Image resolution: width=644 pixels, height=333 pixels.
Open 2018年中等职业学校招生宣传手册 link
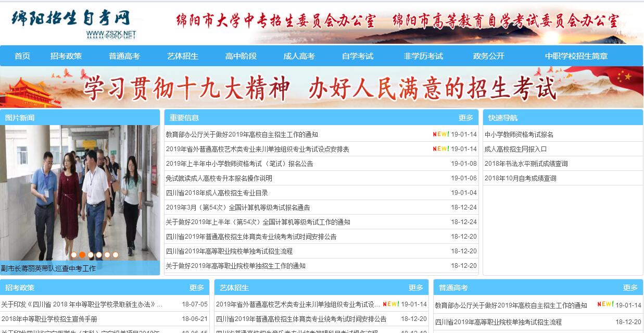coord(49,319)
